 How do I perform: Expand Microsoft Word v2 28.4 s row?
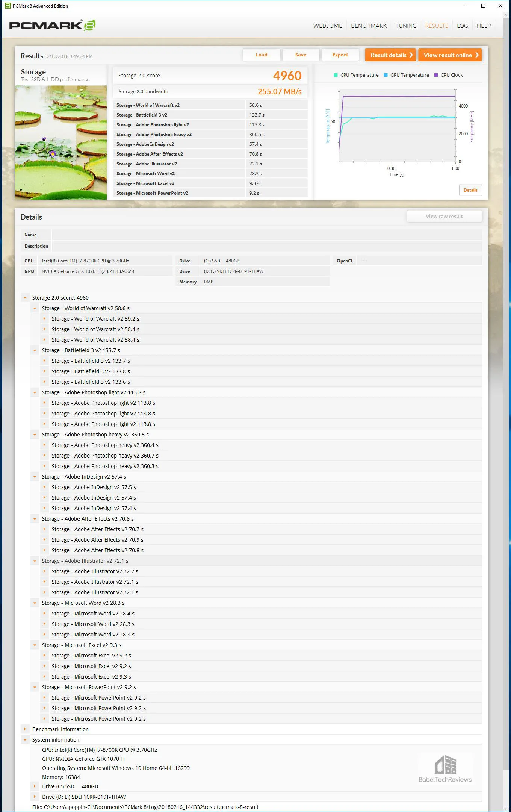[x=44, y=614]
